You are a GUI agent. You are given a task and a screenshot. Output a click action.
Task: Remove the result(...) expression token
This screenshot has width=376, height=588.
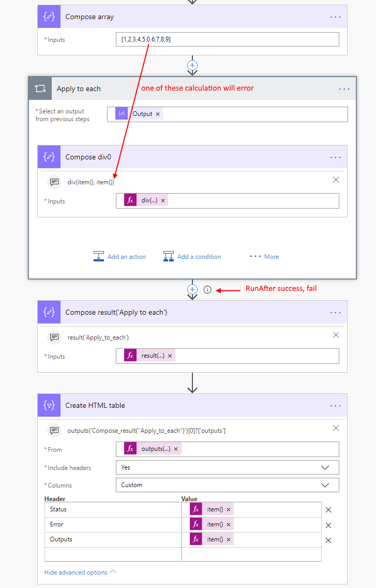click(x=169, y=356)
